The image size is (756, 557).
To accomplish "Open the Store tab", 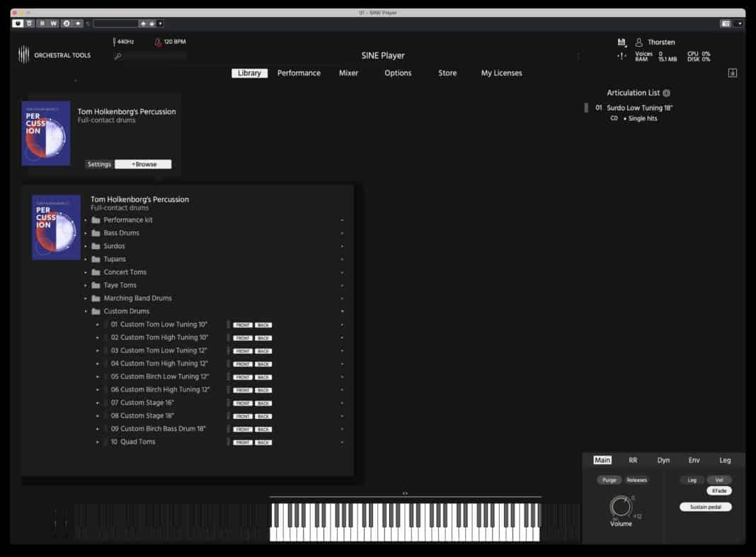I will [x=447, y=73].
